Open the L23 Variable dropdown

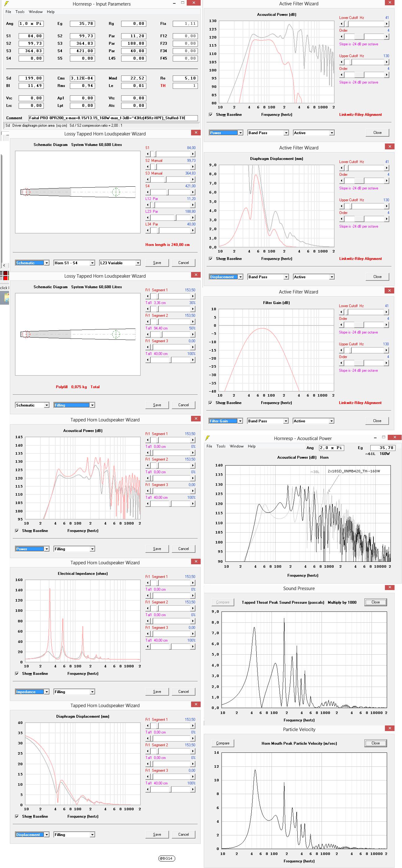(120, 263)
